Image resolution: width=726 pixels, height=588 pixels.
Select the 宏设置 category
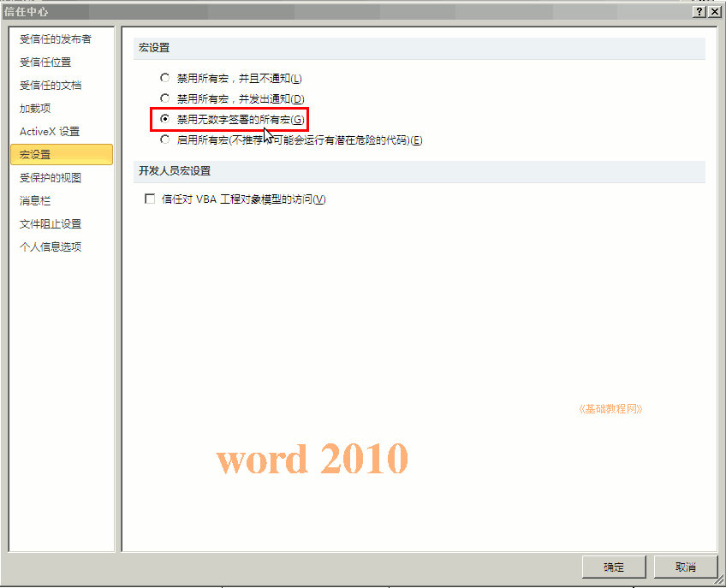(x=62, y=154)
